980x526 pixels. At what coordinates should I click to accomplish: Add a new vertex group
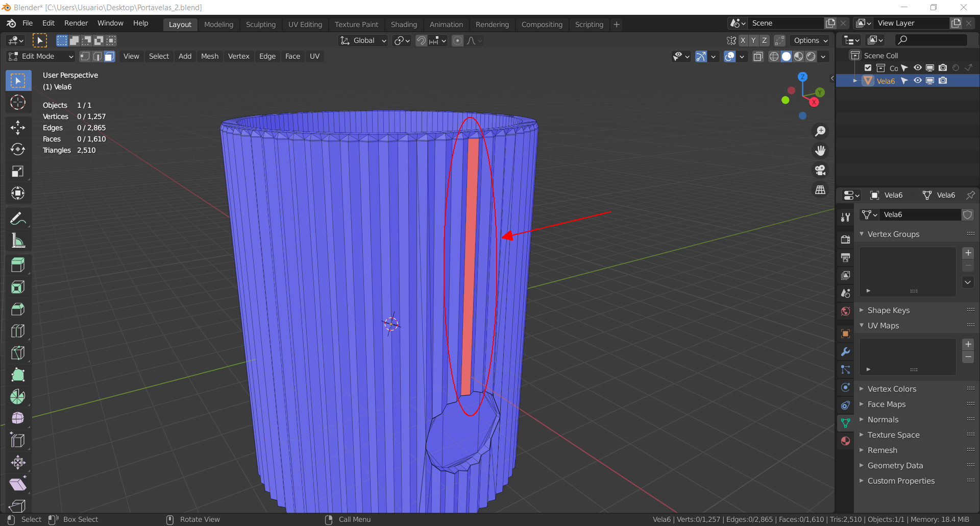[968, 253]
